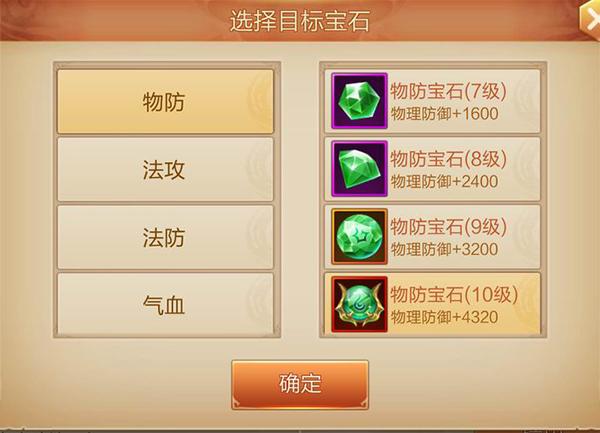
Task: Click the level 9 round gem icon
Action: coord(359,236)
